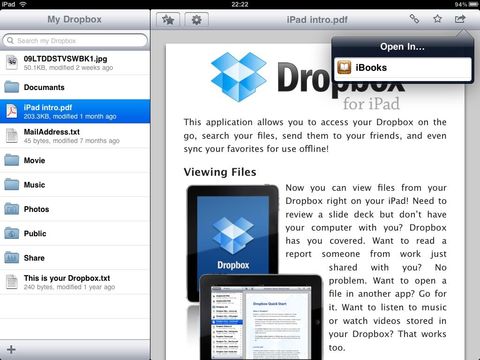Open MailAddress.txt file

click(x=75, y=136)
